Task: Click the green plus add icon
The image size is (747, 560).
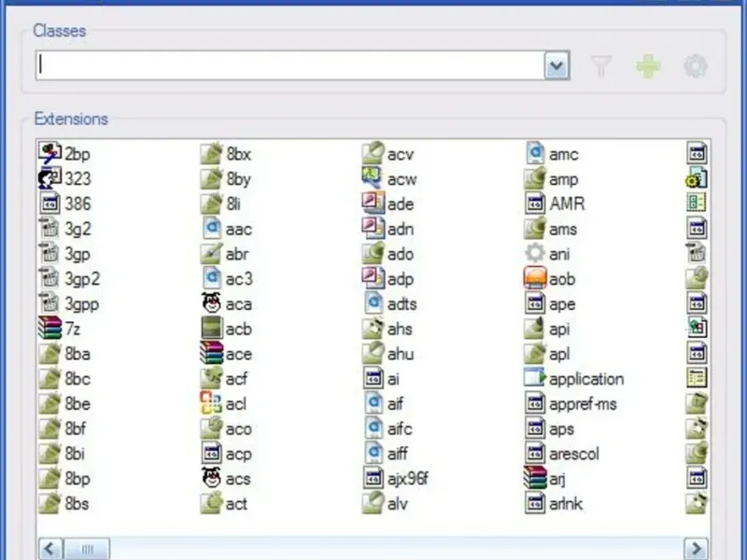Action: click(648, 65)
